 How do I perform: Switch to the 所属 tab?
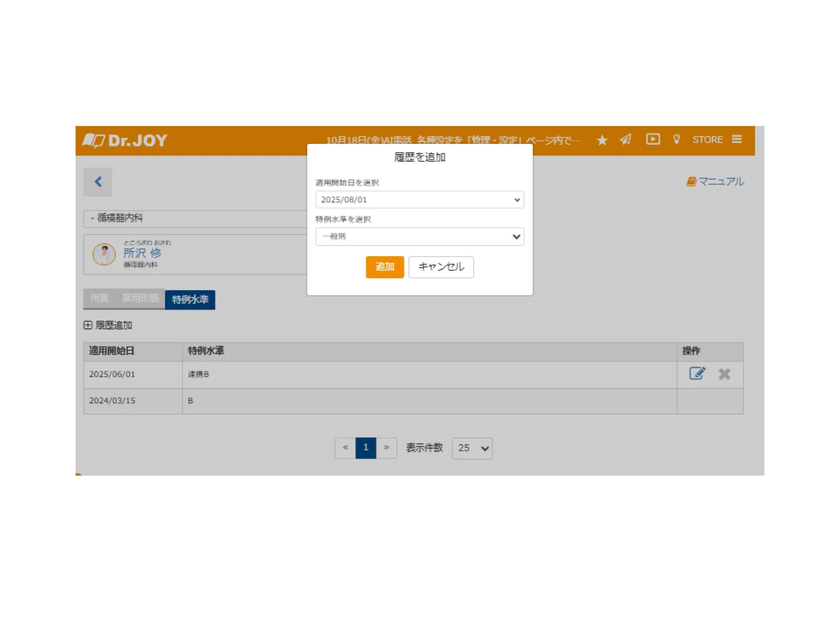pyautogui.click(x=99, y=298)
